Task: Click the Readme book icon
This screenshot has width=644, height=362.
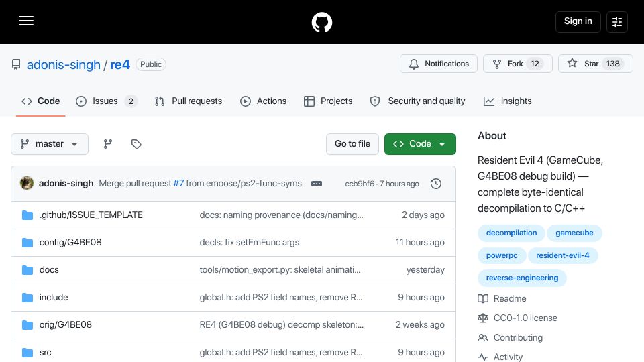Action: click(x=483, y=298)
